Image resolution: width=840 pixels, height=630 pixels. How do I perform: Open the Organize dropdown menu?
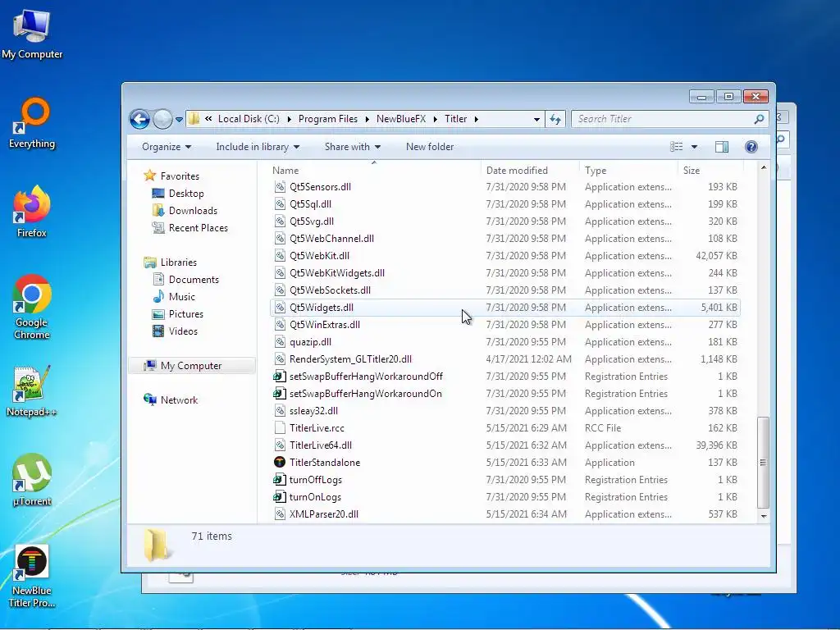pyautogui.click(x=166, y=147)
